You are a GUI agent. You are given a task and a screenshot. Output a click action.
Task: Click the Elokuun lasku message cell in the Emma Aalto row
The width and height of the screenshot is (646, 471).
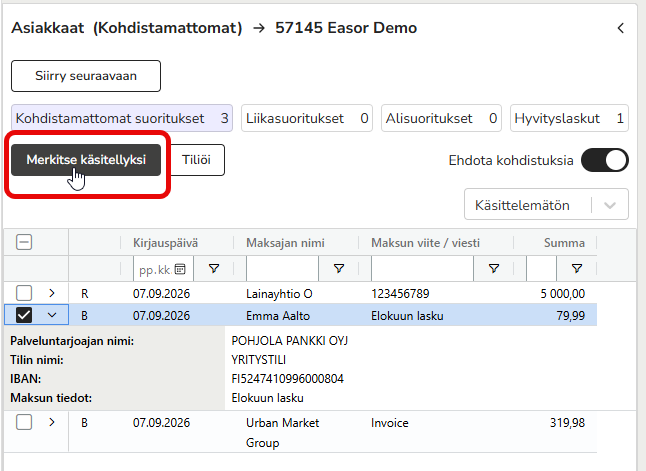tap(407, 316)
